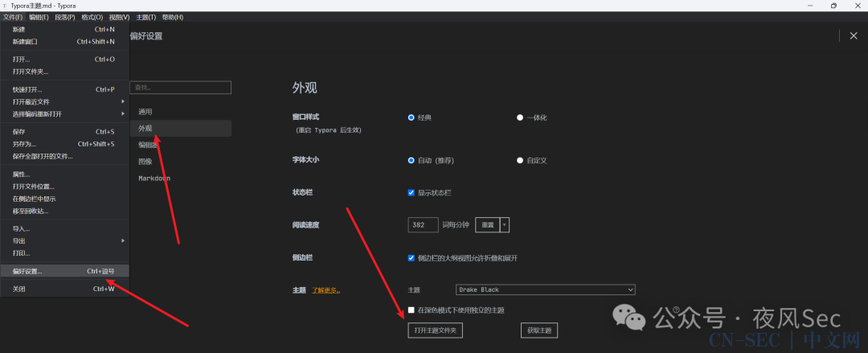Open the Drake Black theme dropdown

coord(545,289)
